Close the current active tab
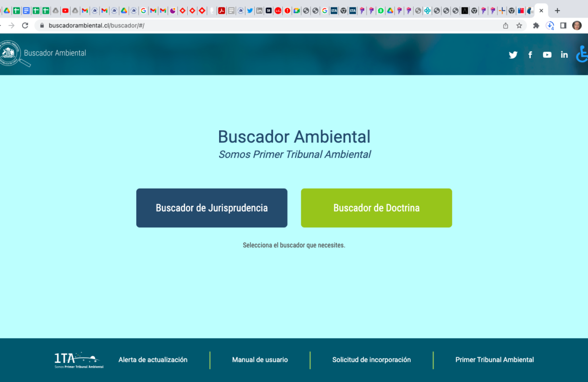The height and width of the screenshot is (382, 588). 541,11
